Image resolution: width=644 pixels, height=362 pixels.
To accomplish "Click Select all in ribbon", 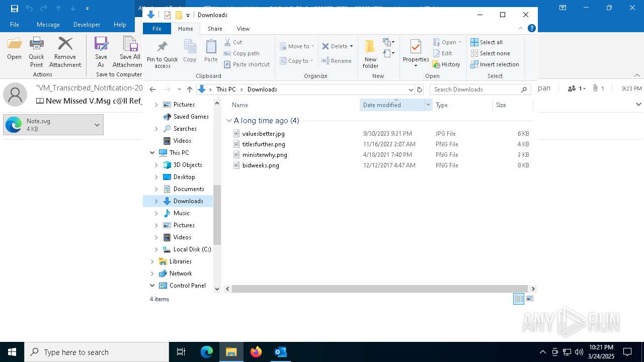I will tap(487, 42).
